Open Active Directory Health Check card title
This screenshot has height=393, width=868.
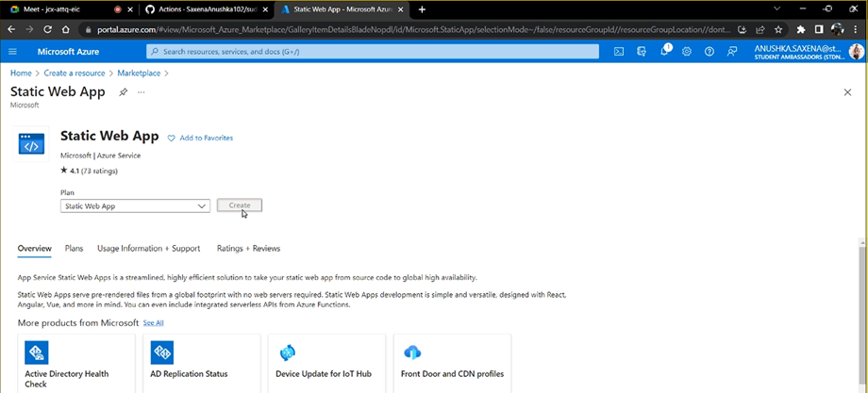tap(67, 379)
